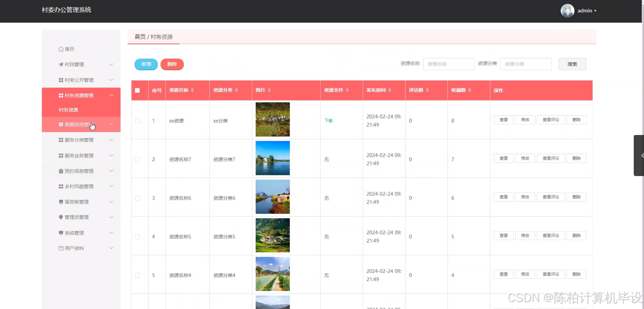Viewport: 644px width, 309px height.
Task: Select the 村务资源 submenu item
Action: coord(81,110)
